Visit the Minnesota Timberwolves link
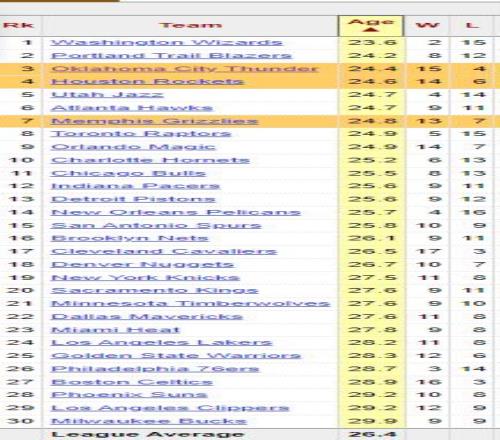The width and height of the screenshot is (500, 440). click(x=191, y=304)
